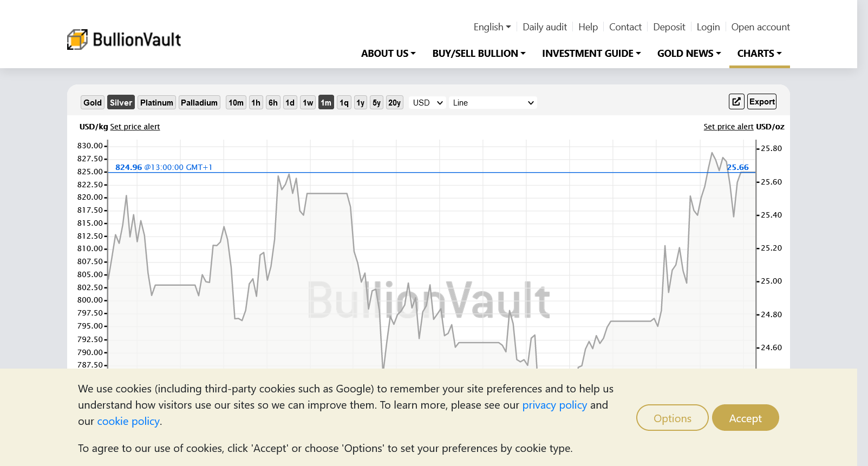868x466 pixels.
Task: Set chart range to 1w
Action: pyautogui.click(x=308, y=103)
